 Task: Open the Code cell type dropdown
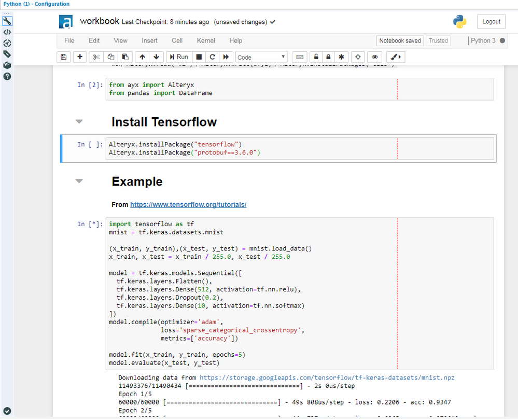click(261, 57)
